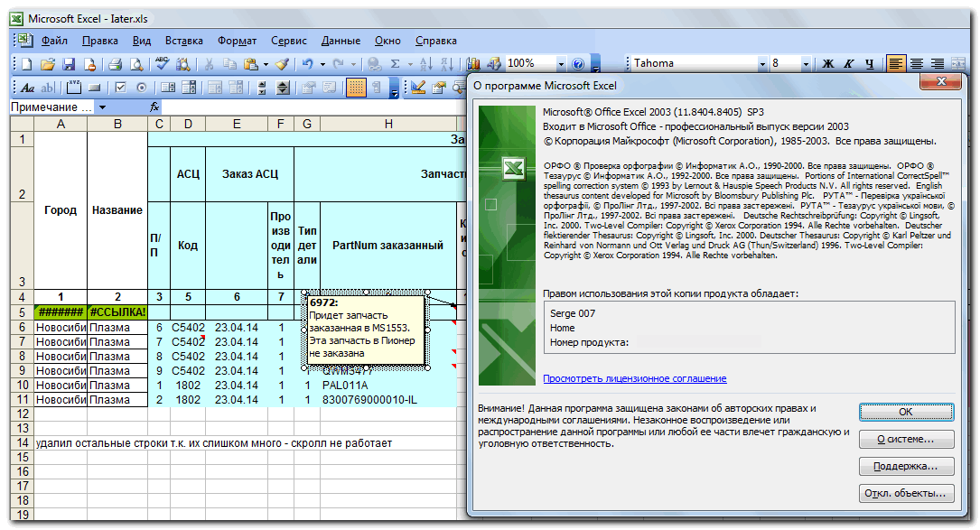Screen dimensions: 980x530
Task: Select column H header
Action: click(x=388, y=124)
